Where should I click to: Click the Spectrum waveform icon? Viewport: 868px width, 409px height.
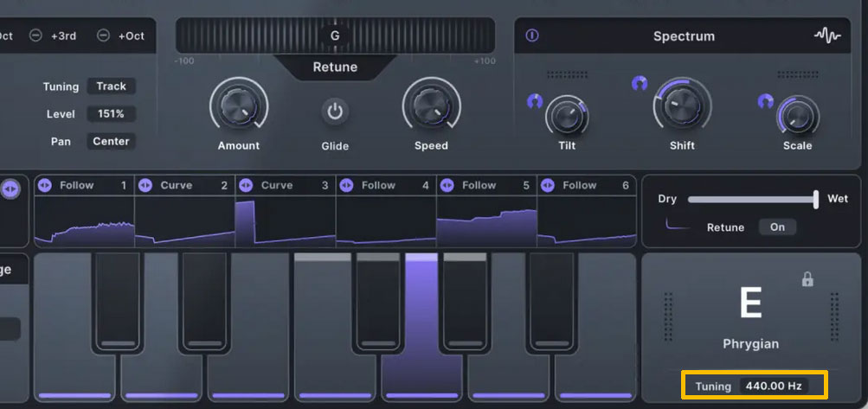(x=827, y=36)
